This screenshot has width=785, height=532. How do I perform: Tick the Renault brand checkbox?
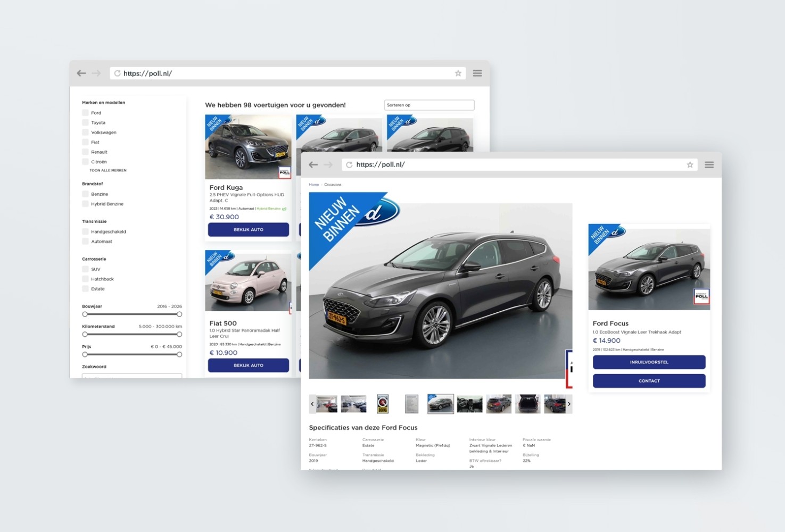[85, 152]
